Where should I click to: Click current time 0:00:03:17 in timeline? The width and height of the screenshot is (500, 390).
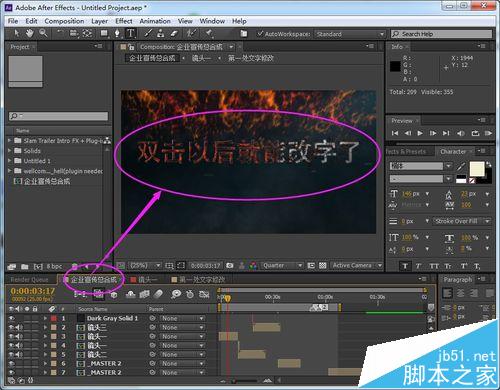pyautogui.click(x=33, y=291)
